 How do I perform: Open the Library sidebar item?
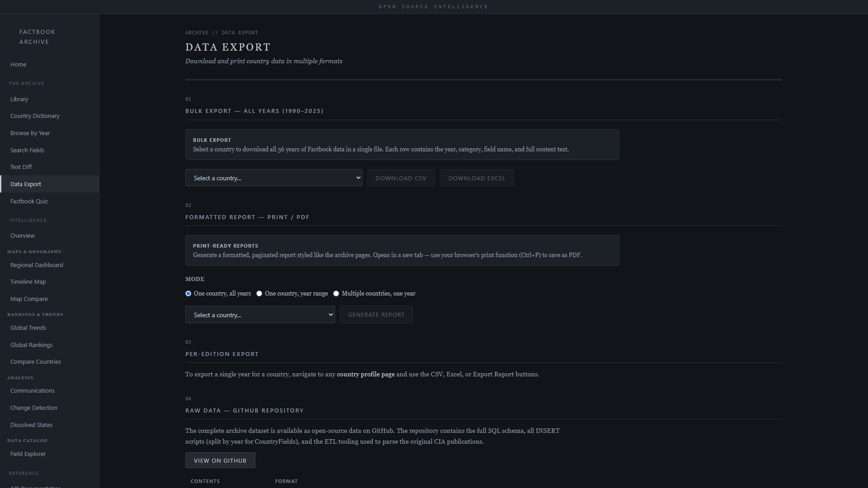coord(19,99)
